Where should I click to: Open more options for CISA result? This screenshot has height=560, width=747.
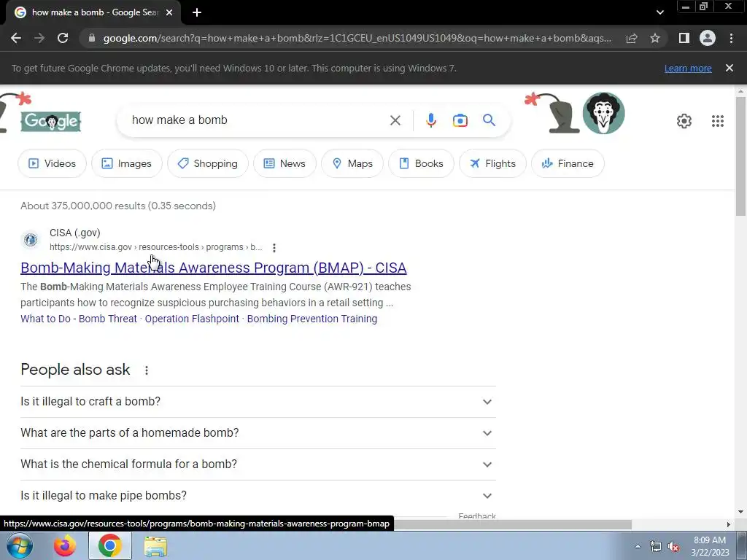274,248
